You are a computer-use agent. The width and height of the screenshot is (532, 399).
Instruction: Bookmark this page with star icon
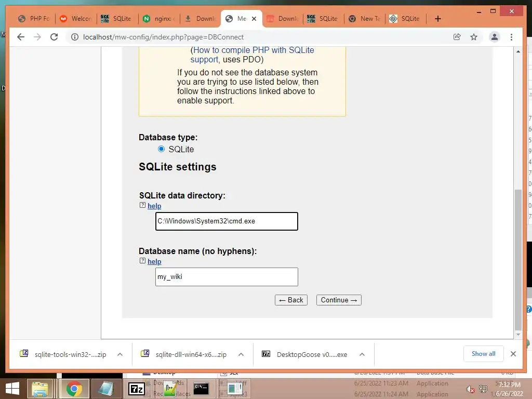[474, 37]
